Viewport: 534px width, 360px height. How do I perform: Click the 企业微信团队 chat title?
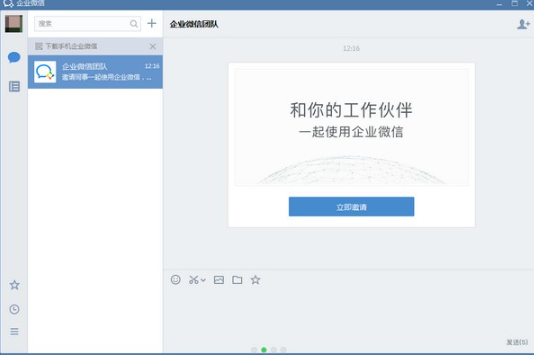click(x=194, y=24)
